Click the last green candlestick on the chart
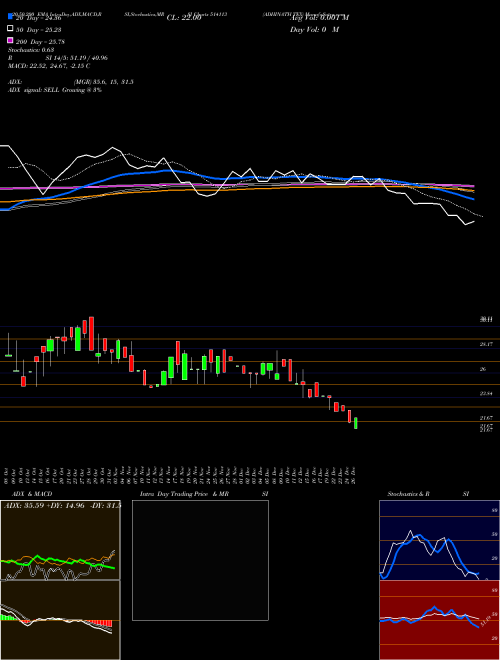Viewport: 500px width, 660px height. click(x=356, y=423)
